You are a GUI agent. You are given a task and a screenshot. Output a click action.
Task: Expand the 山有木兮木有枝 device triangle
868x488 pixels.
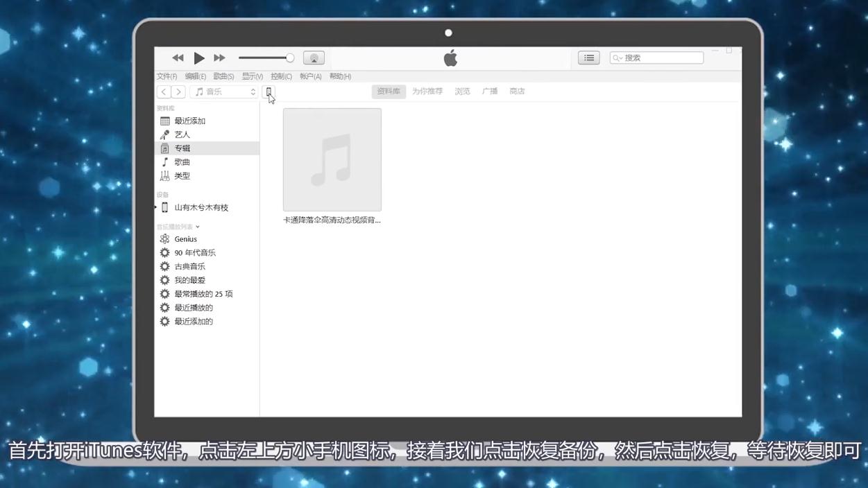pos(156,207)
